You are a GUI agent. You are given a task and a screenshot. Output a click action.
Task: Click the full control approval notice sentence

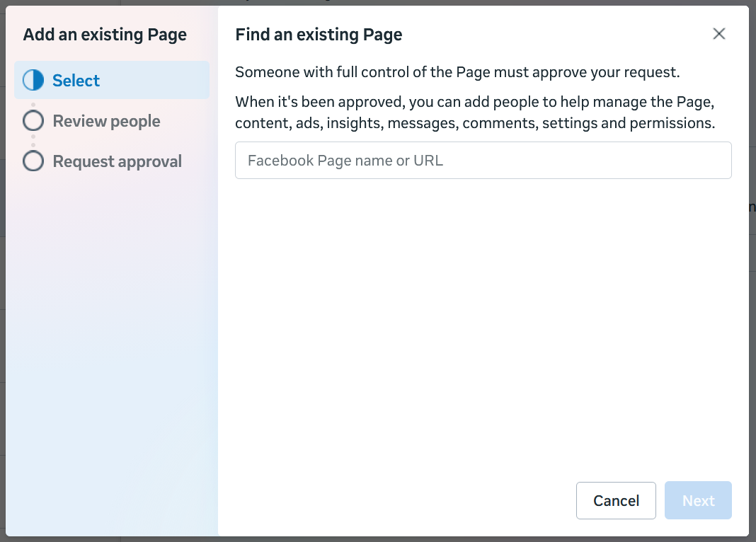pyautogui.click(x=457, y=72)
